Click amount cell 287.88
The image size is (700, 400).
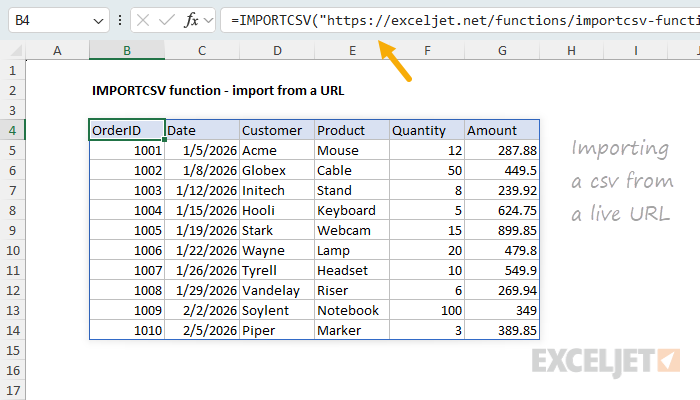pos(502,150)
